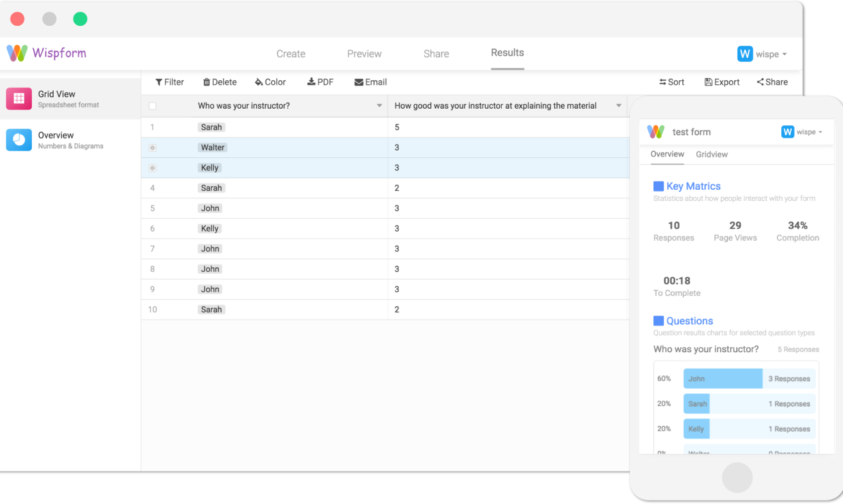Open the instructor column dropdown arrow
The height and width of the screenshot is (504, 843).
380,106
